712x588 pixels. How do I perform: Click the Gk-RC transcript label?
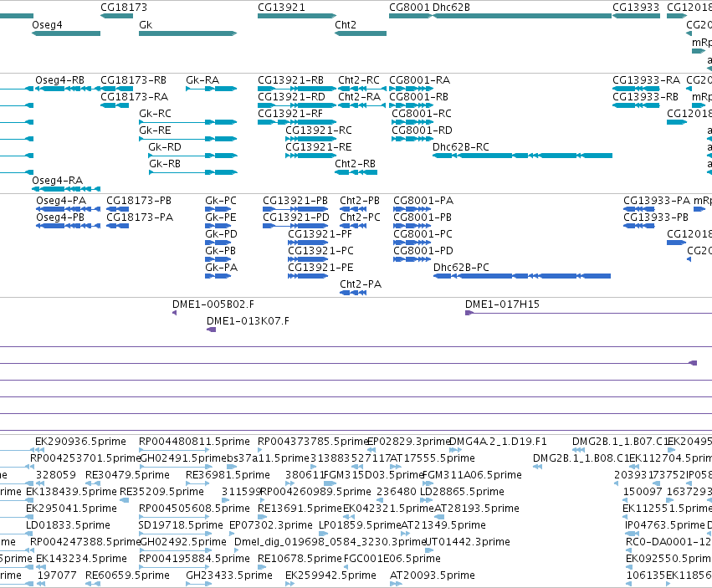pyautogui.click(x=156, y=114)
